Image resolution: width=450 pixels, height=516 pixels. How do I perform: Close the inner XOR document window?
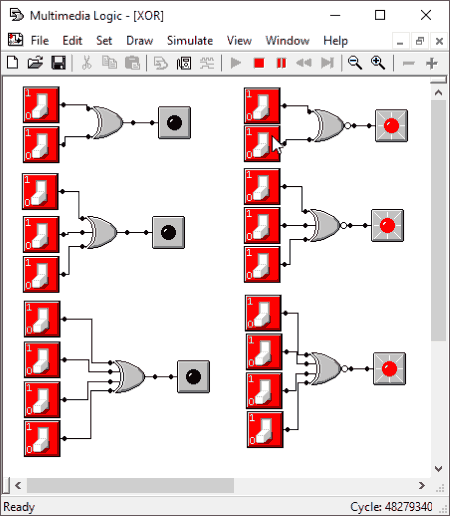coord(439,41)
